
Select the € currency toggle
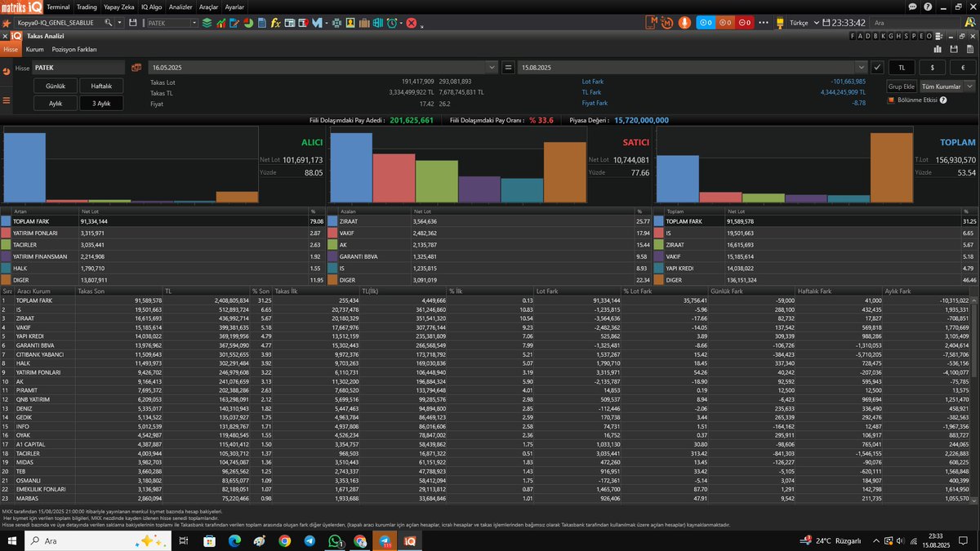point(963,68)
